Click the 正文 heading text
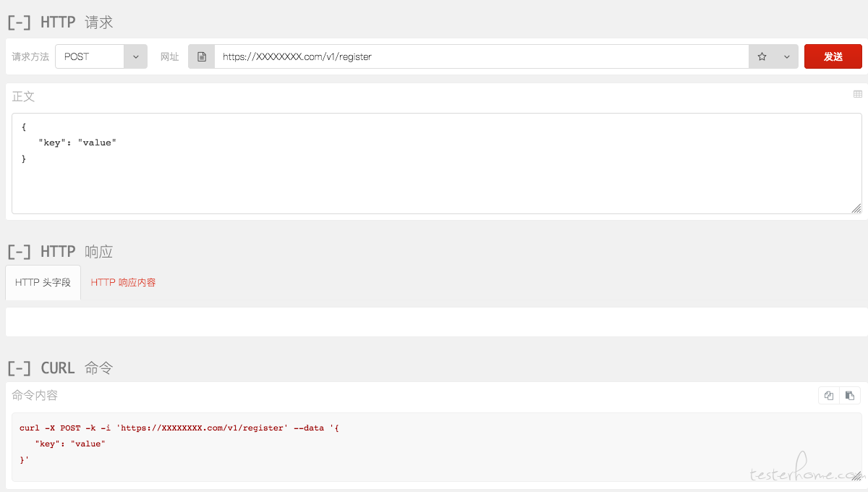Image resolution: width=868 pixels, height=492 pixels. (23, 96)
